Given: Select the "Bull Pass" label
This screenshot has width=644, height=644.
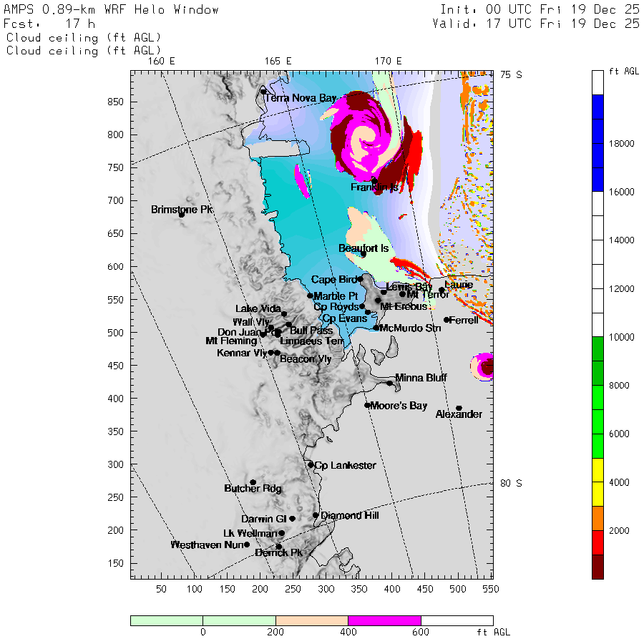Looking at the screenshot, I should [x=311, y=331].
